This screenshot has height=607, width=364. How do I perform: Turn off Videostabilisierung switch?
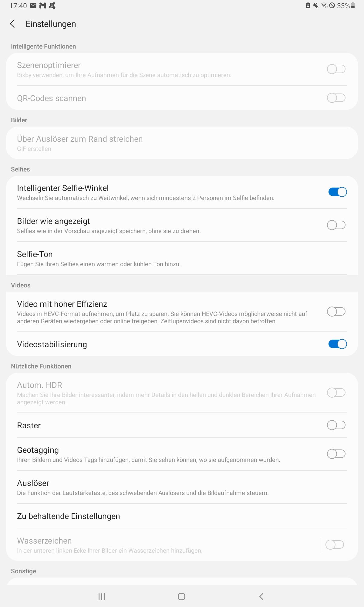[x=337, y=344]
